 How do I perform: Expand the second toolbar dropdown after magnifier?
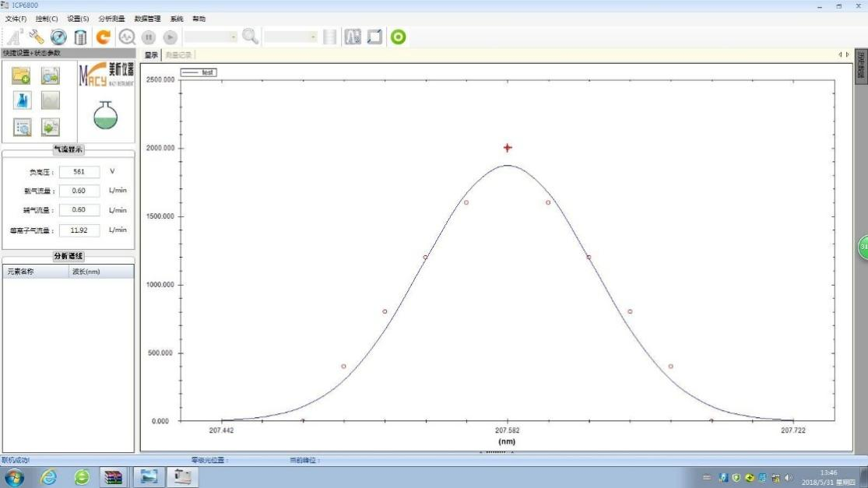coord(290,37)
